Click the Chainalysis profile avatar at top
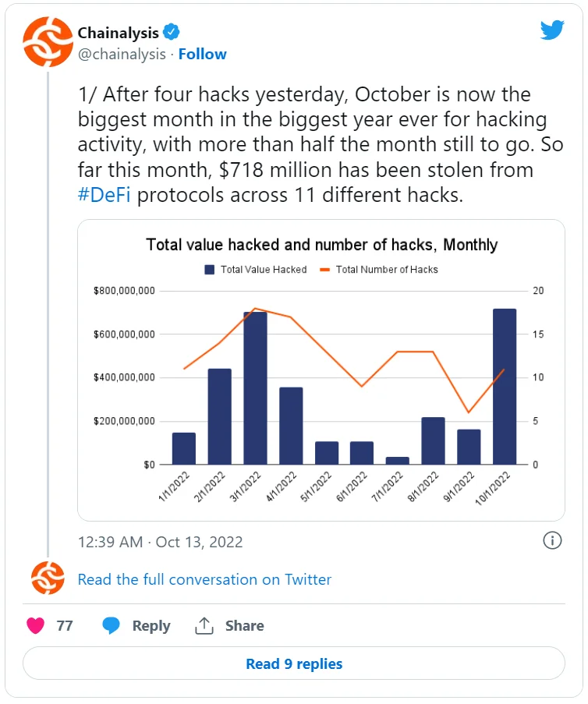The height and width of the screenshot is (704, 588). pos(48,42)
